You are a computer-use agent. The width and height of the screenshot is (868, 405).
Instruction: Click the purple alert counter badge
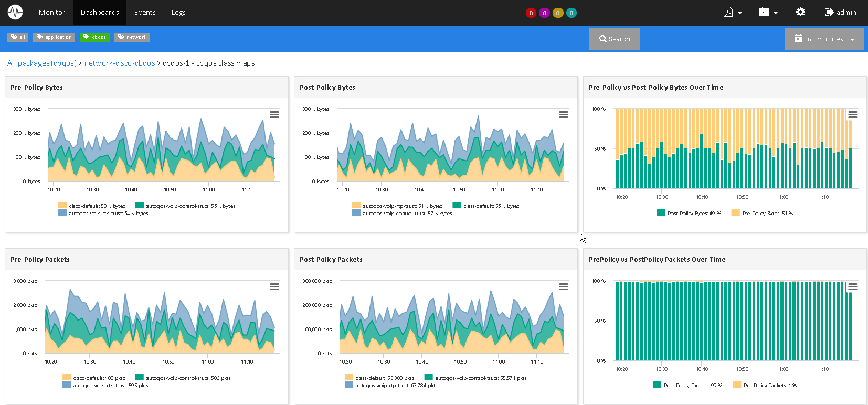coord(544,13)
